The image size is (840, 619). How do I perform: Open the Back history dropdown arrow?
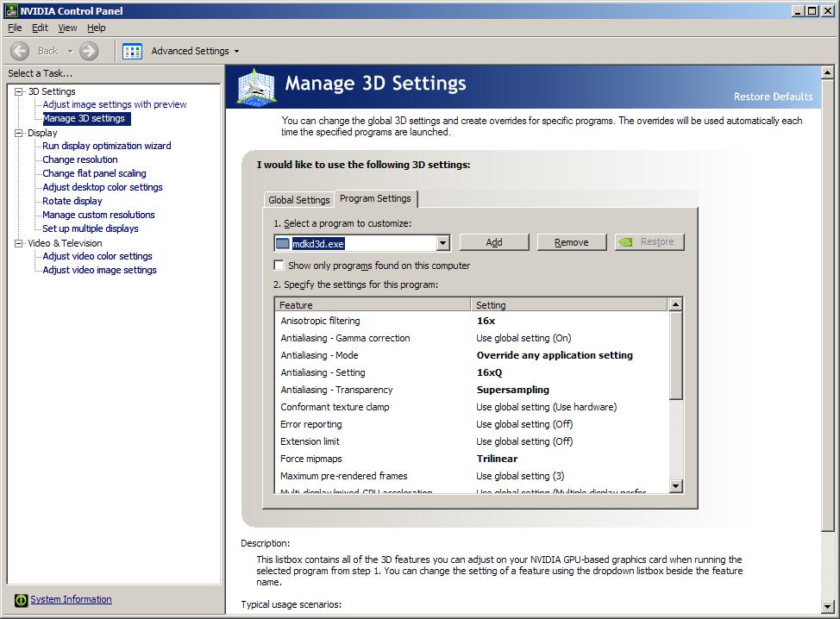[x=70, y=52]
